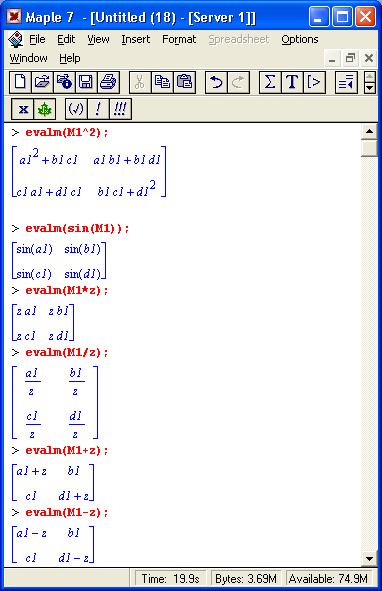
Task: Toggle Maple notation with the x button
Action: click(23, 109)
